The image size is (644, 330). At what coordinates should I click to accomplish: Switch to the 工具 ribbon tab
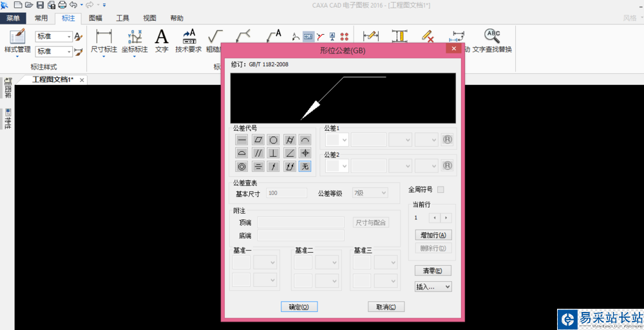coord(122,18)
